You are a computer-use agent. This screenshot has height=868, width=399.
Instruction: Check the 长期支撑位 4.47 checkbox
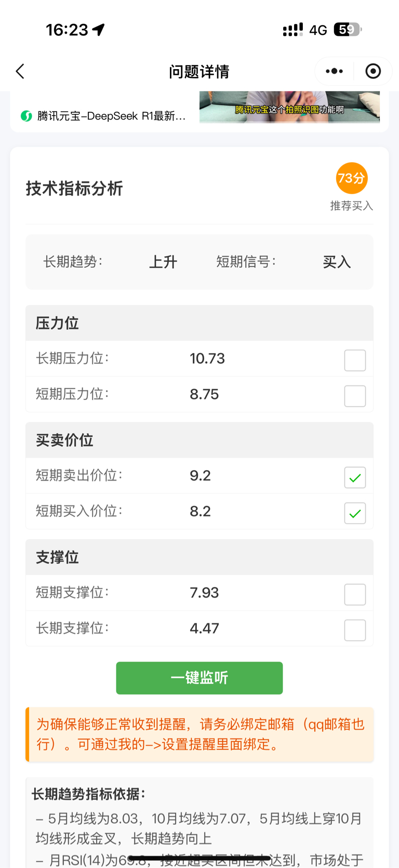click(x=355, y=630)
